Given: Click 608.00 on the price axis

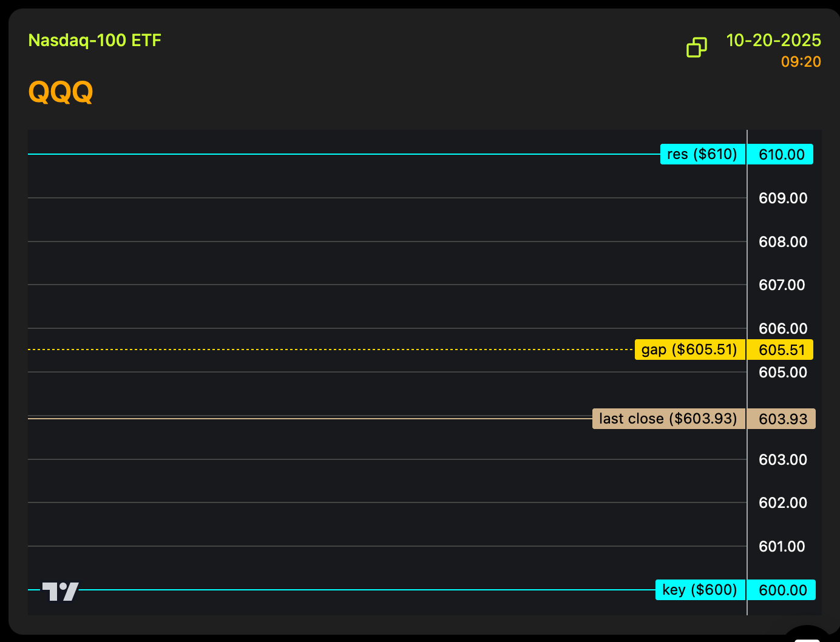Looking at the screenshot, I should [783, 242].
